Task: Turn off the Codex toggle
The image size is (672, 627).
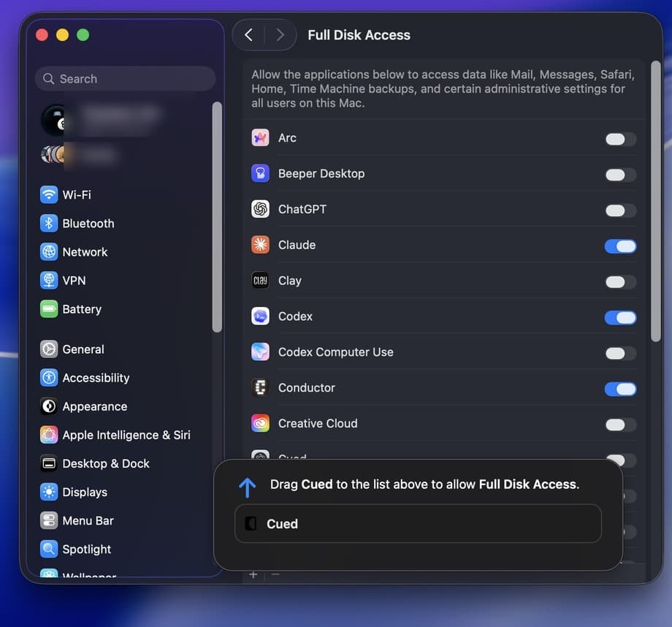Action: pos(620,318)
